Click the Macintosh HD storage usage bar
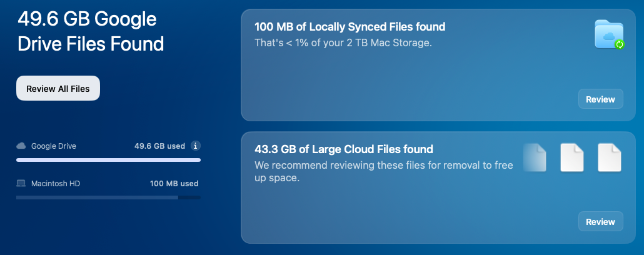Image resolution: width=644 pixels, height=255 pixels. 108,197
